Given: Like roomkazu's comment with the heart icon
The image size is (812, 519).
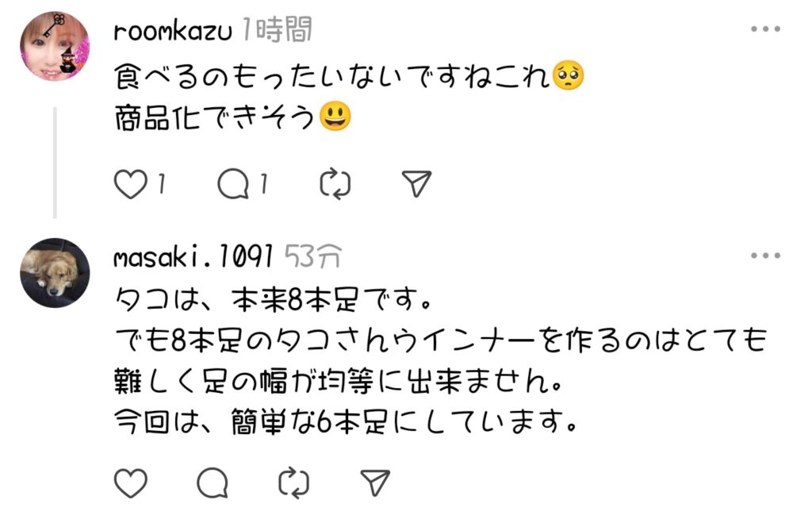Looking at the screenshot, I should 131,185.
